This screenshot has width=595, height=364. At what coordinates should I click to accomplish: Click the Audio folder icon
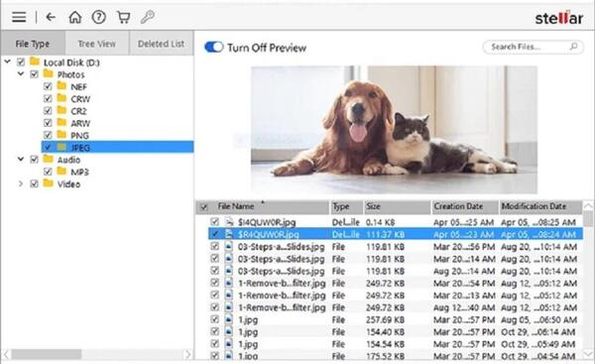pyautogui.click(x=49, y=159)
